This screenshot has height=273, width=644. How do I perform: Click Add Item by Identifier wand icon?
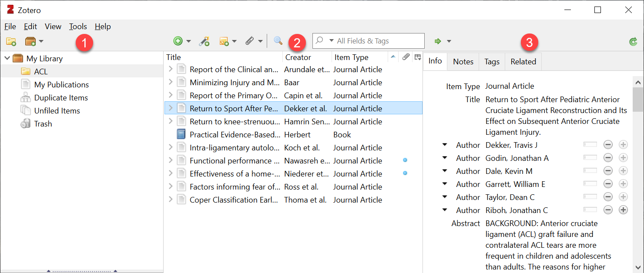(204, 41)
